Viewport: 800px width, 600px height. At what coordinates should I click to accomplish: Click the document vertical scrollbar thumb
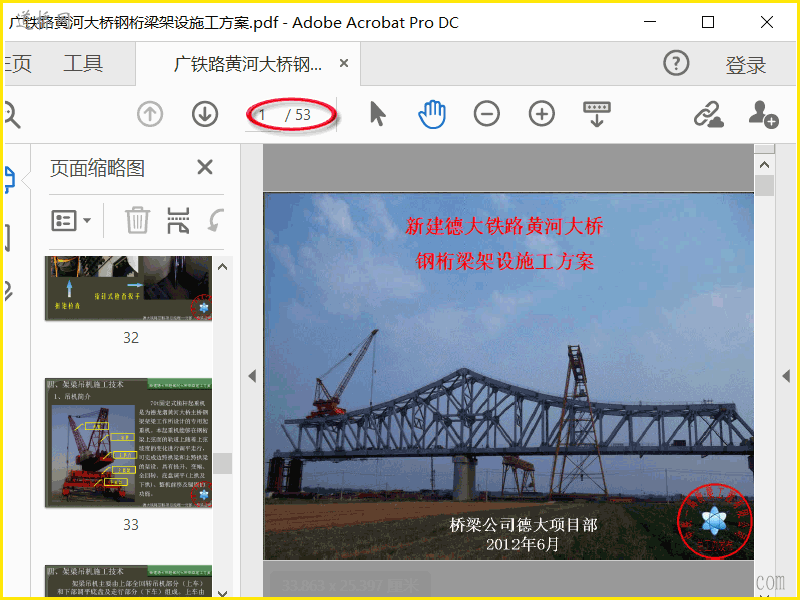click(x=764, y=186)
